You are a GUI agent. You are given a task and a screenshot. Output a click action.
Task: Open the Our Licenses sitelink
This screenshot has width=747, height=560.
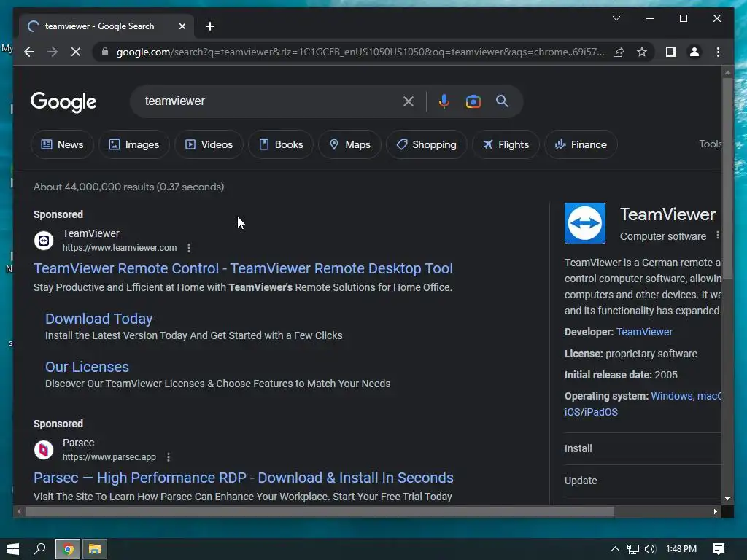[87, 367]
